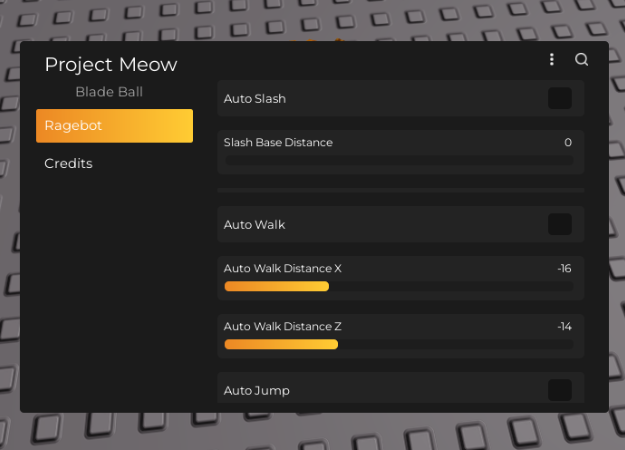The height and width of the screenshot is (450, 625).
Task: Click the Auto Walk Distance Z value -14
Action: 564,327
